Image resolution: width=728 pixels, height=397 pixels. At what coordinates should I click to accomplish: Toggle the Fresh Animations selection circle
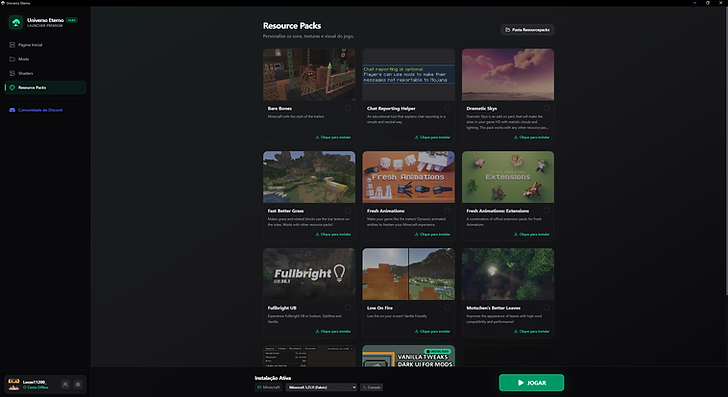point(447,211)
